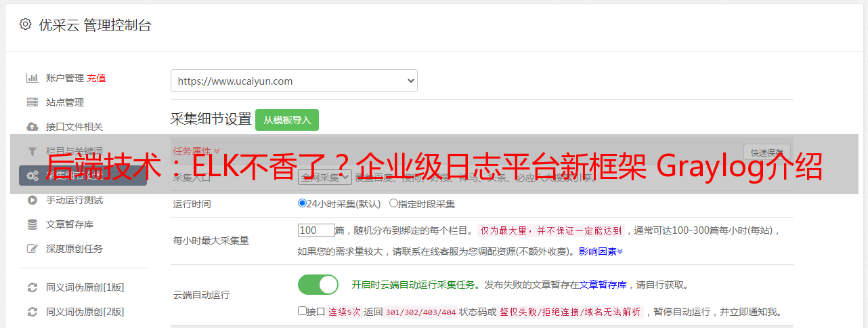Click the cloud upload icon for 接口文件相关

[x=32, y=127]
